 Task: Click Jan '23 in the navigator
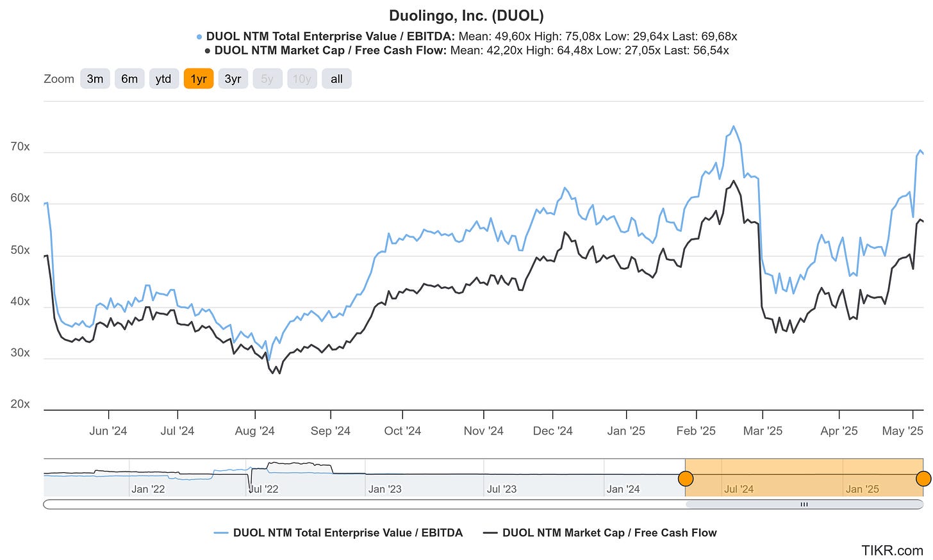coord(384,489)
